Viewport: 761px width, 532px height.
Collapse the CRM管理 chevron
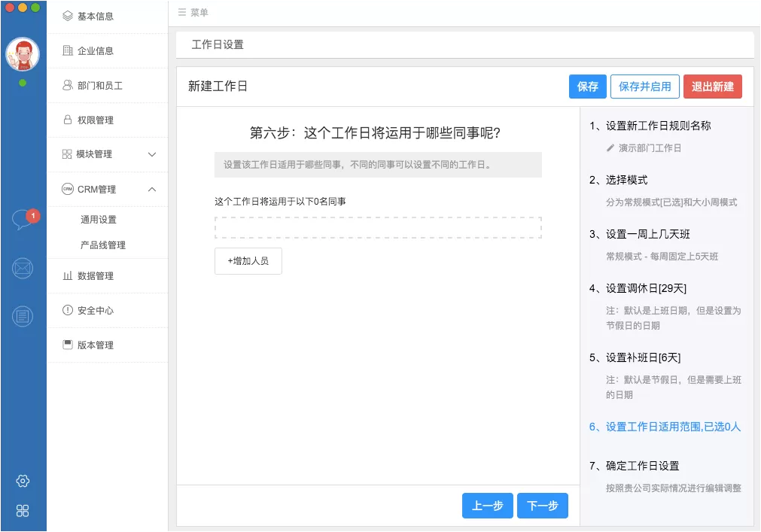152,189
